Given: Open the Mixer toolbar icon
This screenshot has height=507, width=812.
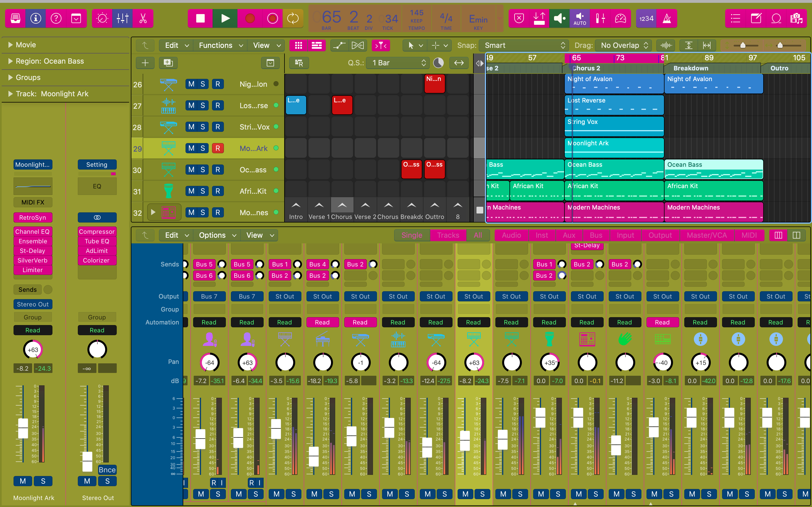Looking at the screenshot, I should [122, 18].
